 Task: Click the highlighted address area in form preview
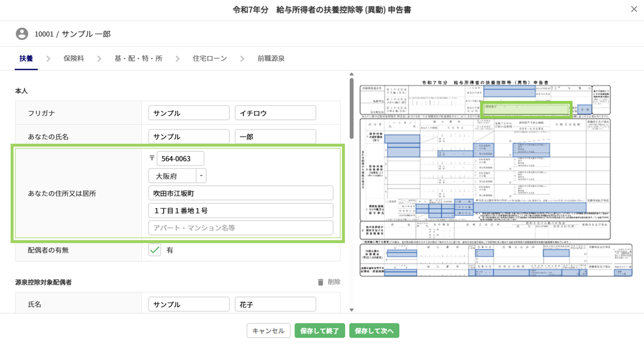(x=526, y=109)
